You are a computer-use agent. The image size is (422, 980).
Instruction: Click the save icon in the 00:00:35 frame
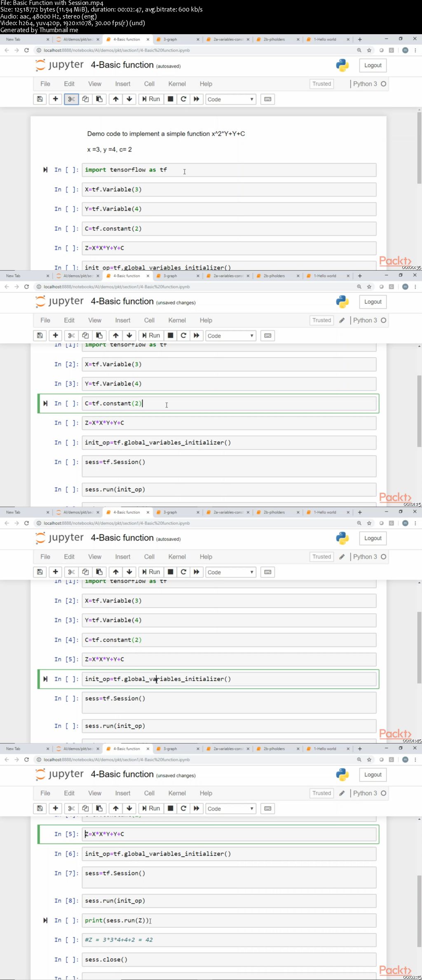point(40,99)
